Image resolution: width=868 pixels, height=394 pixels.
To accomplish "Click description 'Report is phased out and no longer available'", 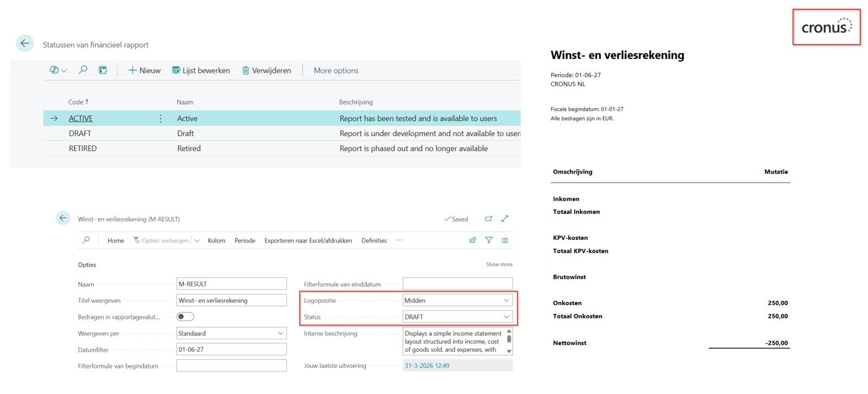I will (x=414, y=148).
